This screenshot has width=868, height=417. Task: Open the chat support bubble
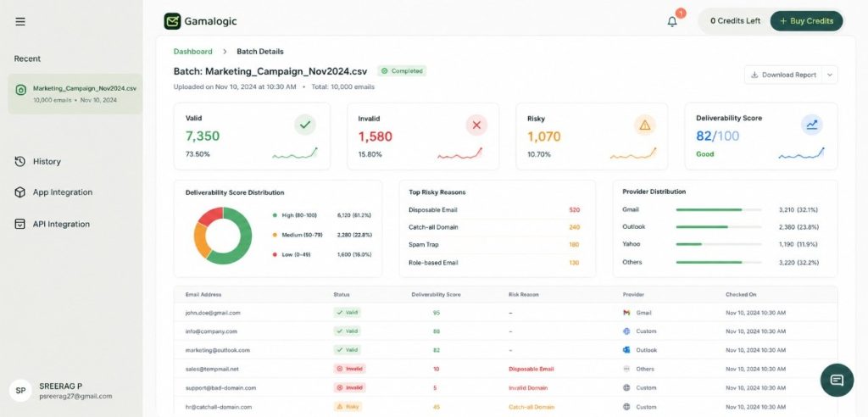[837, 380]
